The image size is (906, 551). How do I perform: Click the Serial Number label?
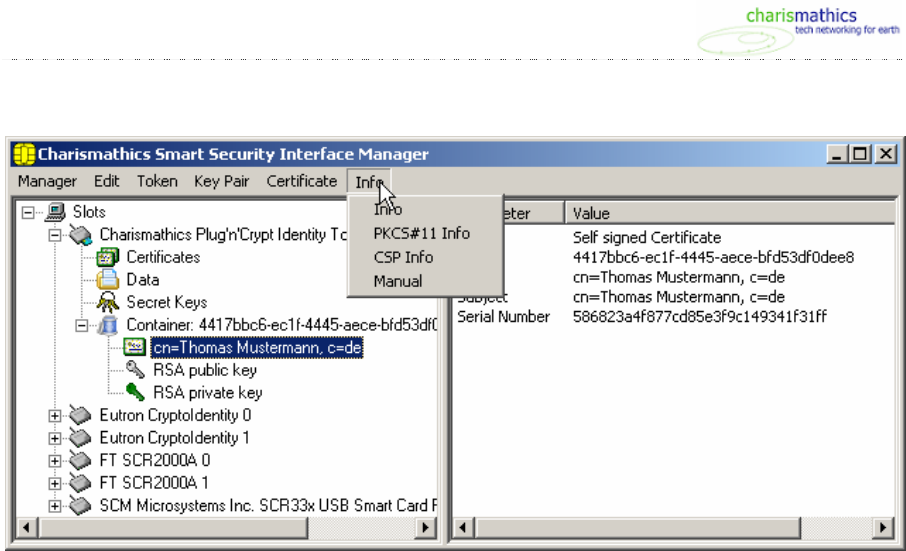coord(503,317)
